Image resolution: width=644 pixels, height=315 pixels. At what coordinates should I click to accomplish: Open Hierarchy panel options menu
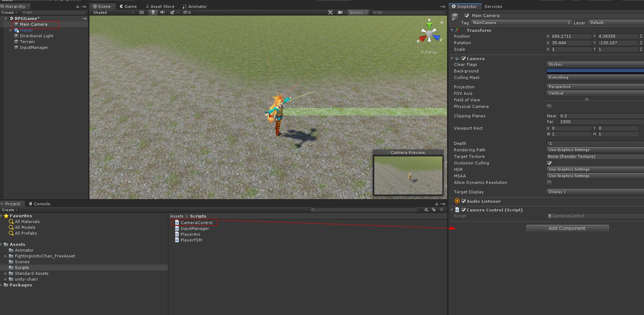(x=84, y=7)
